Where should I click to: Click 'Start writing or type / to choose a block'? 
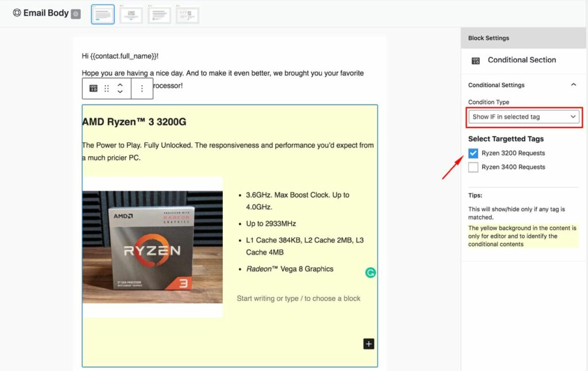299,299
